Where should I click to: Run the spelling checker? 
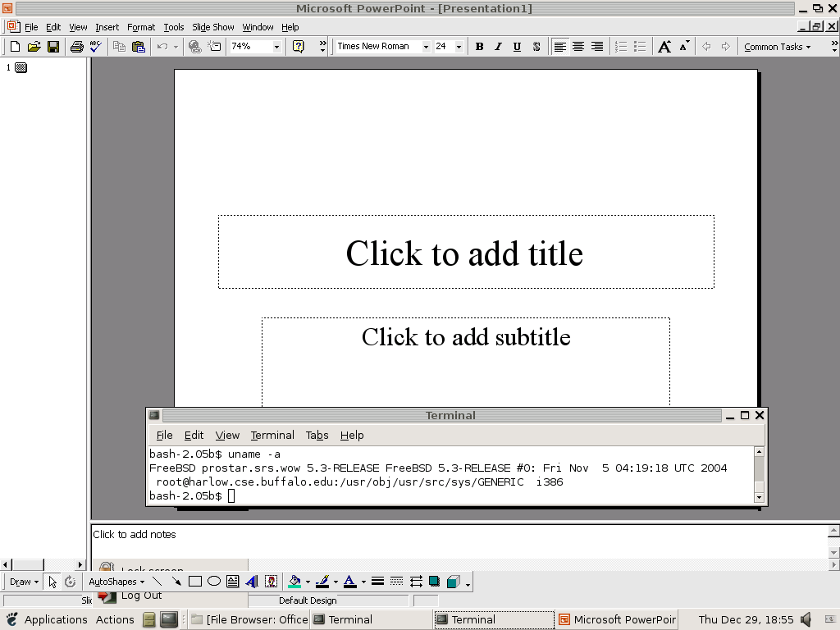click(95, 46)
